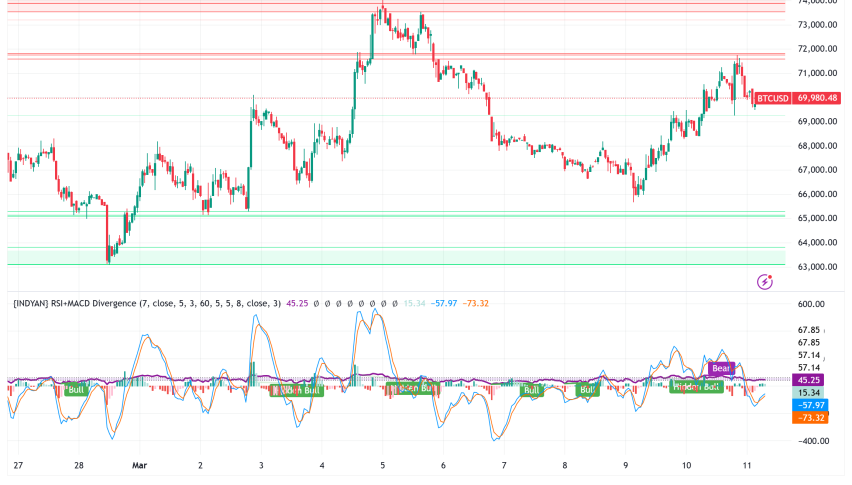
Task: Click the light blue 15.34 tag on the indicator axis
Action: point(810,393)
